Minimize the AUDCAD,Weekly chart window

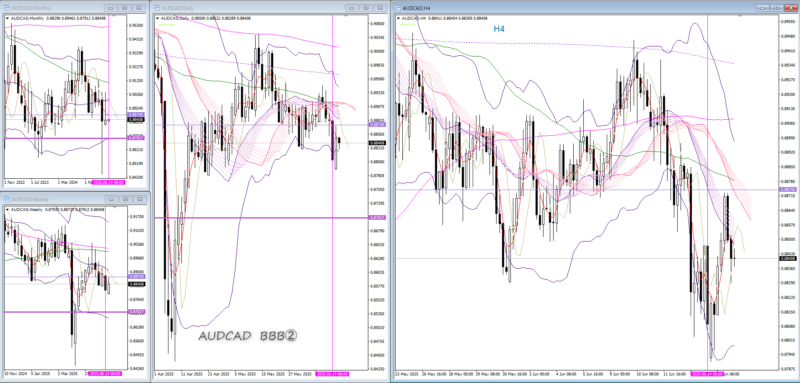click(110, 199)
